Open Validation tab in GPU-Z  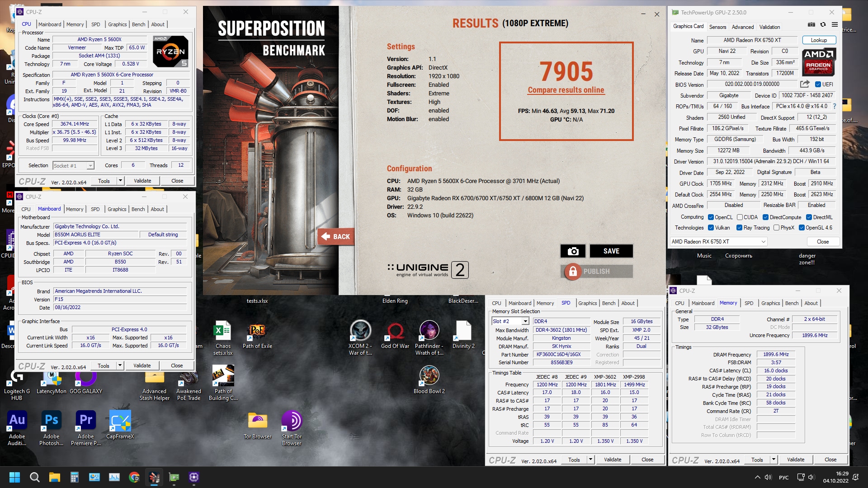click(769, 27)
